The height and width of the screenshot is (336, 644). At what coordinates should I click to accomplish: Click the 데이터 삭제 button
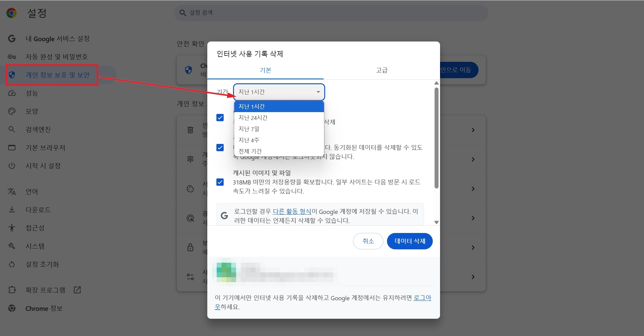[x=410, y=241]
